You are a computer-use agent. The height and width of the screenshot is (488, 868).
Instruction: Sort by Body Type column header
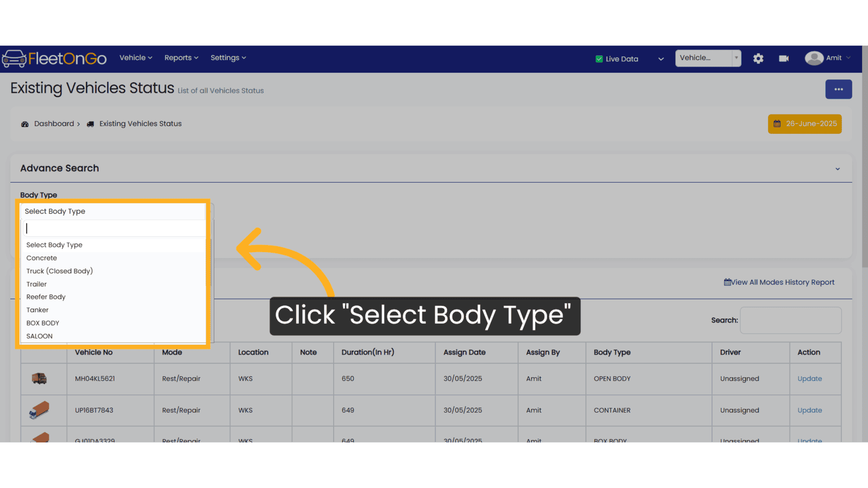[649, 352]
